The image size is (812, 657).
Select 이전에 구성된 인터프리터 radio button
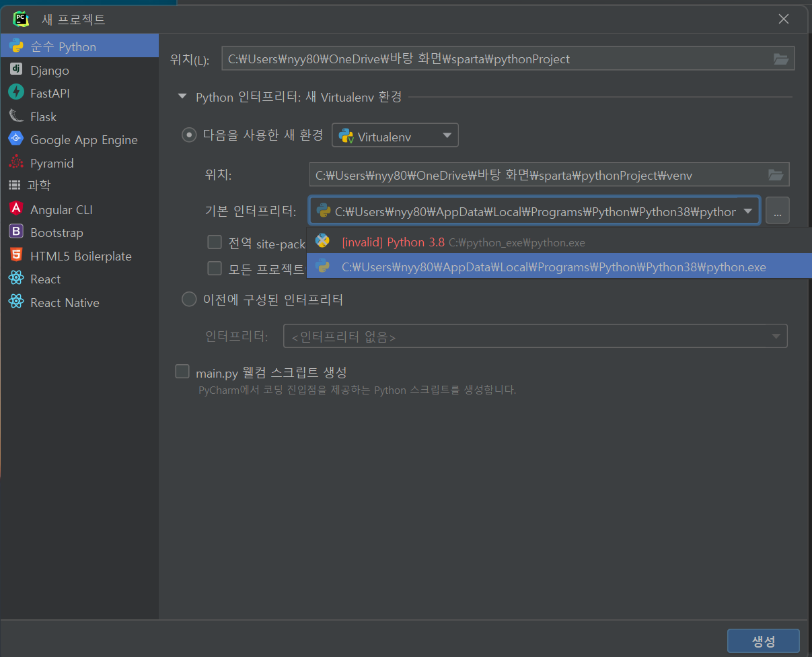coord(189,300)
